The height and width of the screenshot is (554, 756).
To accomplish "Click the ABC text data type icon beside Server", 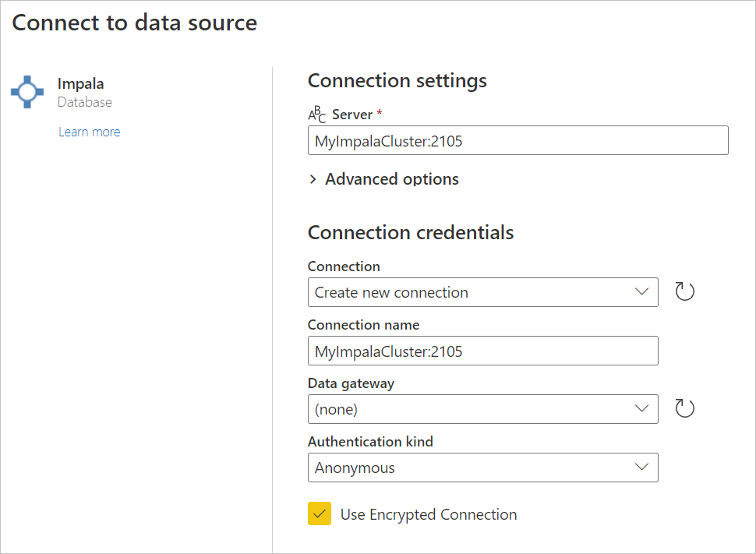I will (316, 114).
